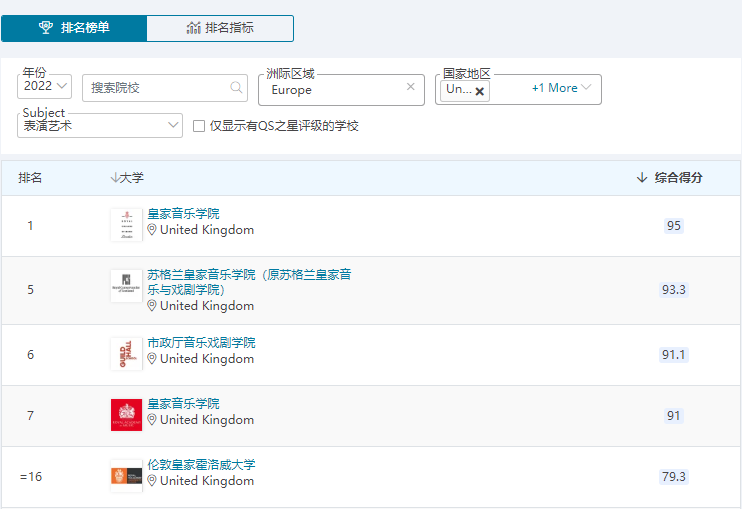Open the 年份 2022 dropdown
742x509 pixels.
44,86
